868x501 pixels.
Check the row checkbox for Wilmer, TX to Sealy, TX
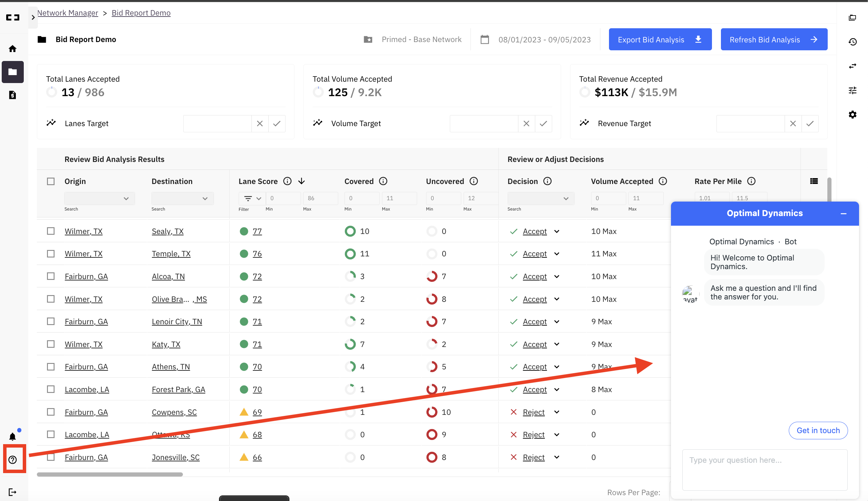51,231
